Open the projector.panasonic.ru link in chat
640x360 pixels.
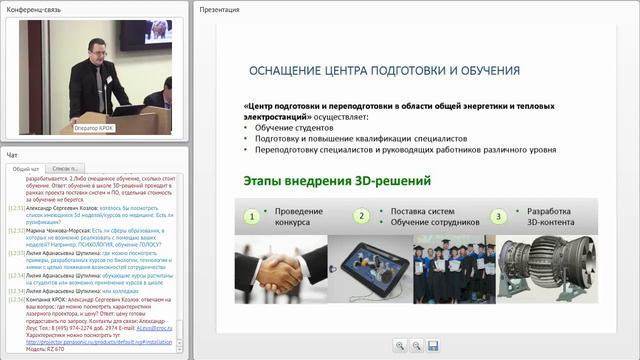coord(99,342)
